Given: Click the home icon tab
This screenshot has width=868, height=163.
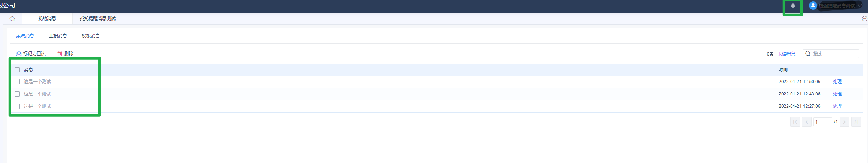Looking at the screenshot, I should [12, 19].
